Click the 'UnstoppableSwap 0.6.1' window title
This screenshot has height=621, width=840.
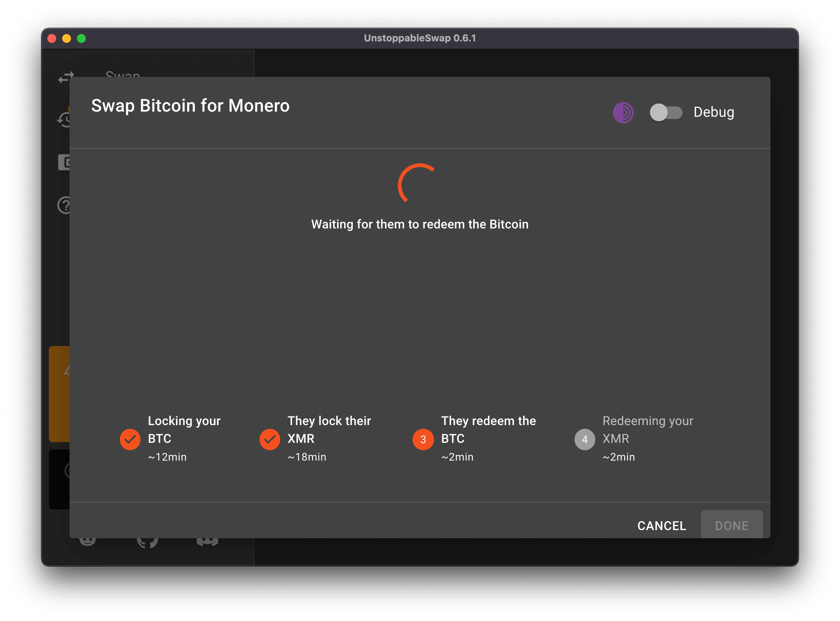coord(420,38)
